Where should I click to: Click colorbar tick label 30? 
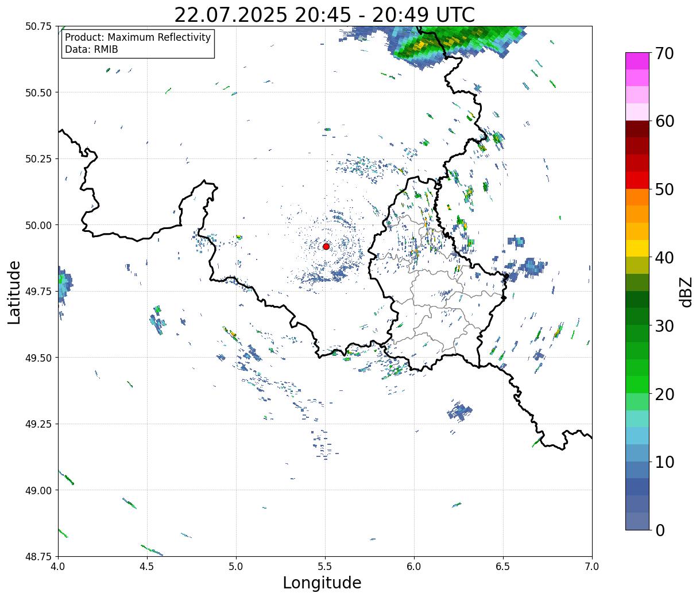(x=664, y=325)
